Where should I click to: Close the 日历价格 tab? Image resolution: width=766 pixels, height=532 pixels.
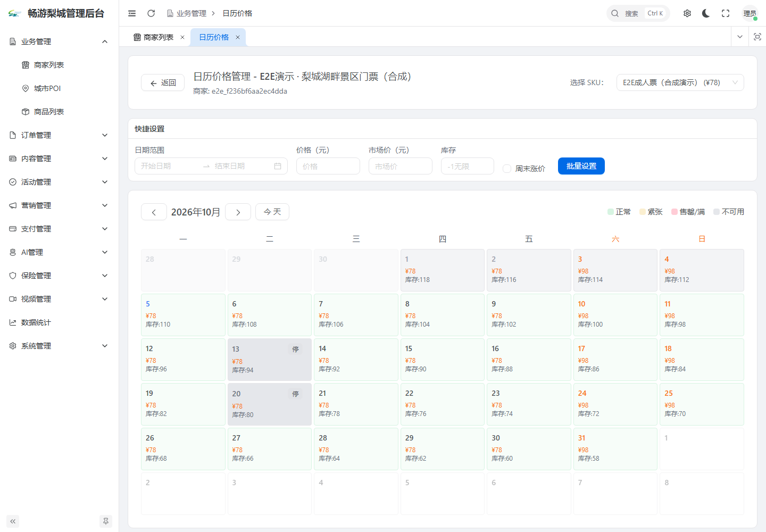[x=238, y=37]
